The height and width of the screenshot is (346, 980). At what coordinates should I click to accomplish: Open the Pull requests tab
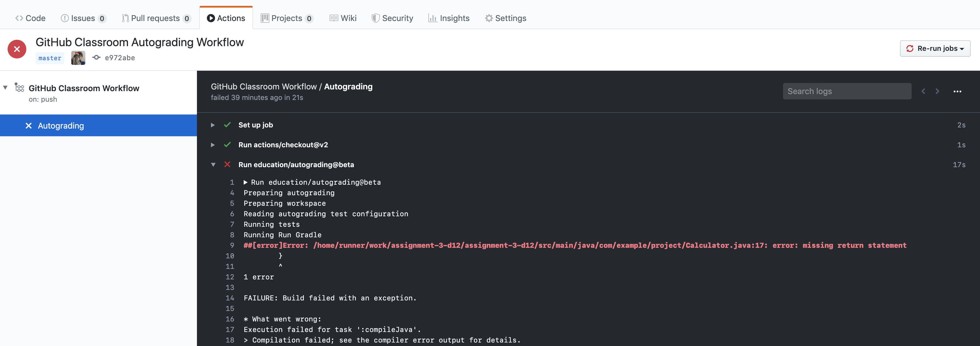(156, 18)
